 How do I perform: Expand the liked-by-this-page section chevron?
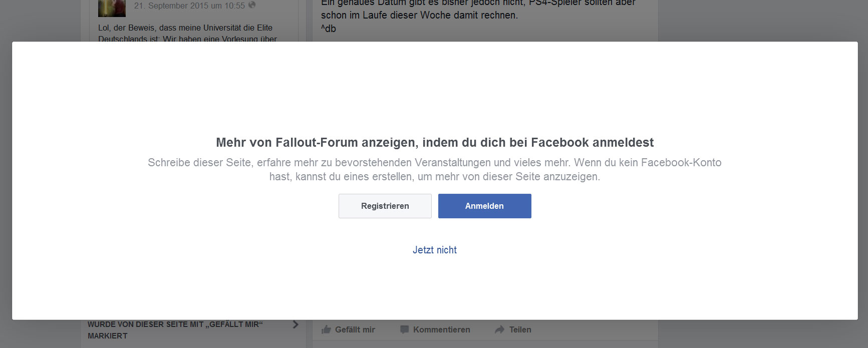pyautogui.click(x=296, y=324)
